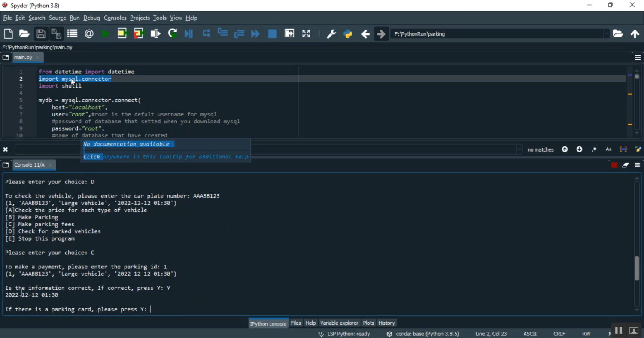644x338 pixels.
Task: Open the editor pane options hamburger menu
Action: [638, 58]
